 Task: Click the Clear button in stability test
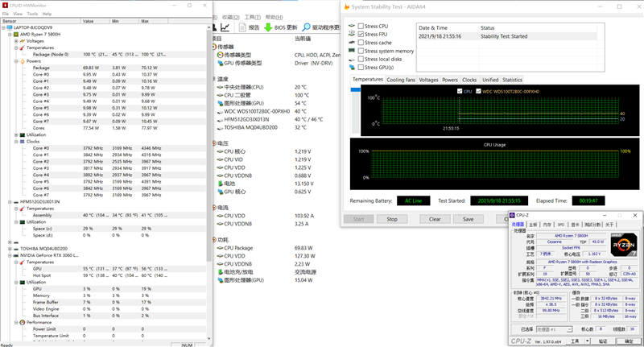pyautogui.click(x=435, y=219)
